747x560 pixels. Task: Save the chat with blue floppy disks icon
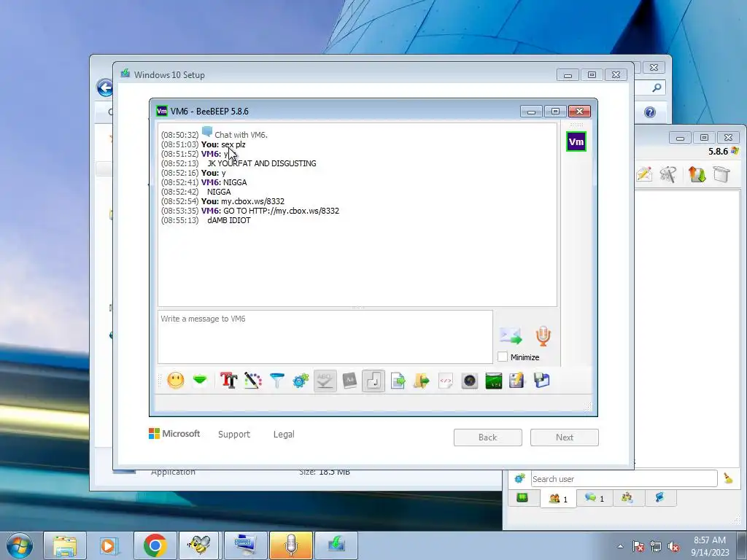point(542,381)
